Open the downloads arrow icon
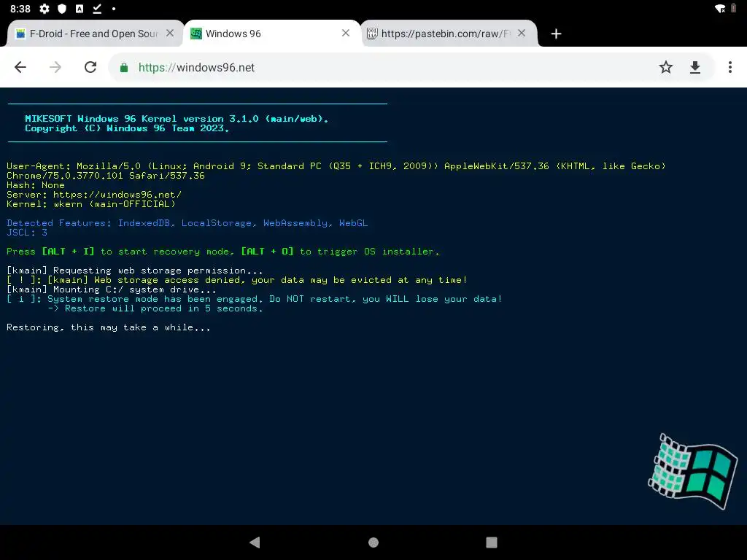The image size is (747, 560). coord(695,67)
